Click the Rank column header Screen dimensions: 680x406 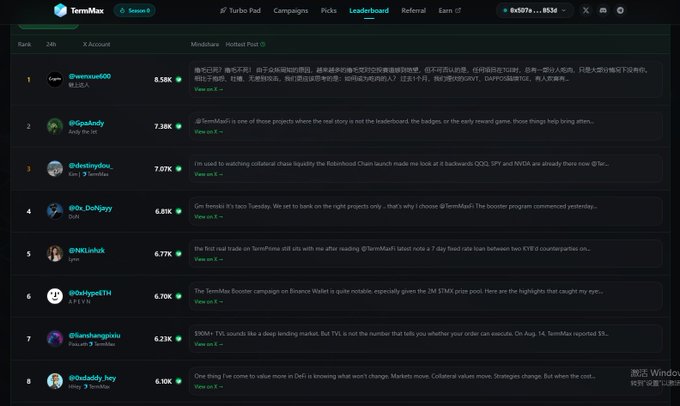pyautogui.click(x=24, y=44)
